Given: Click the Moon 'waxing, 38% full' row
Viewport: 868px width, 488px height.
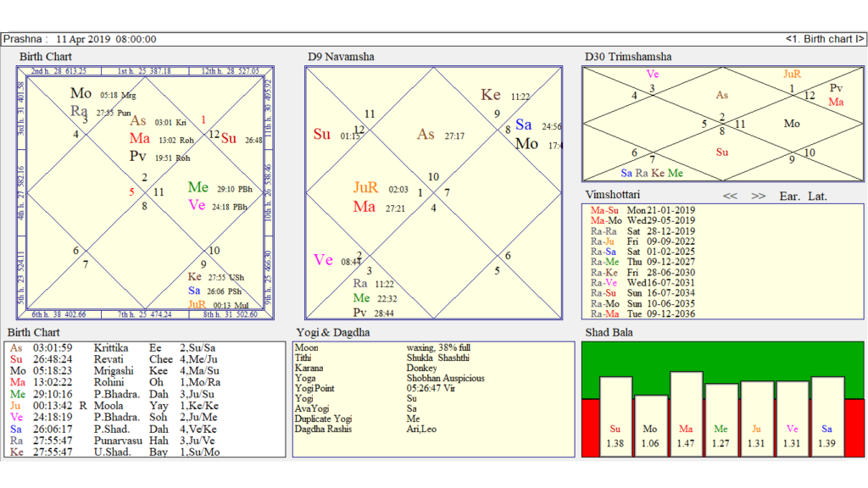Looking at the screenshot, I should [x=382, y=348].
